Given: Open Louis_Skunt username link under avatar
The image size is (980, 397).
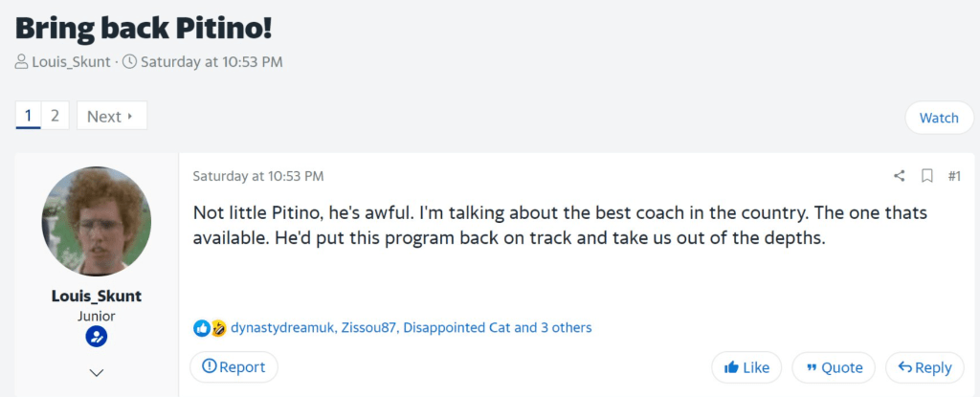Looking at the screenshot, I should click(96, 296).
